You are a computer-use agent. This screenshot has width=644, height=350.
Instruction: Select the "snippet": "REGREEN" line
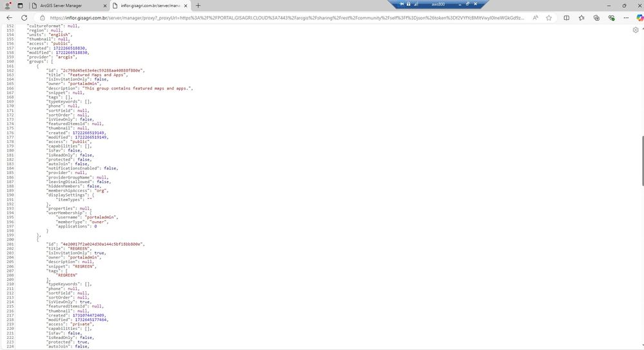[x=72, y=266]
